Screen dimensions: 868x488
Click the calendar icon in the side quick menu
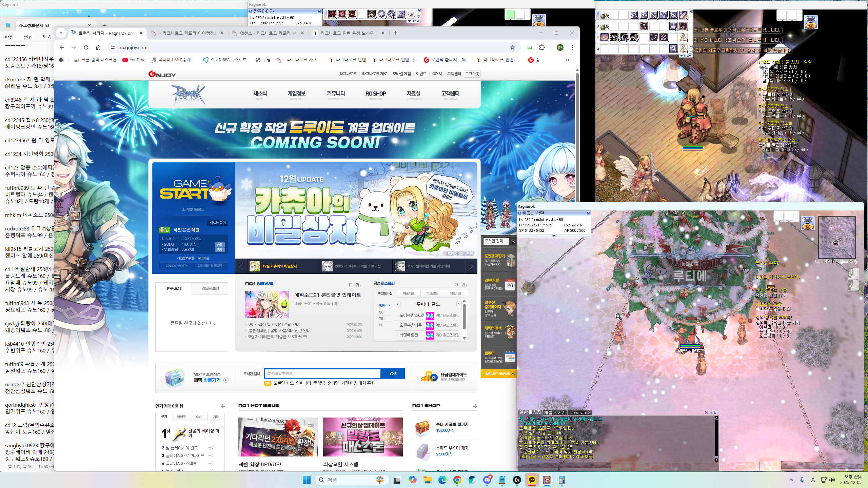[510, 357]
